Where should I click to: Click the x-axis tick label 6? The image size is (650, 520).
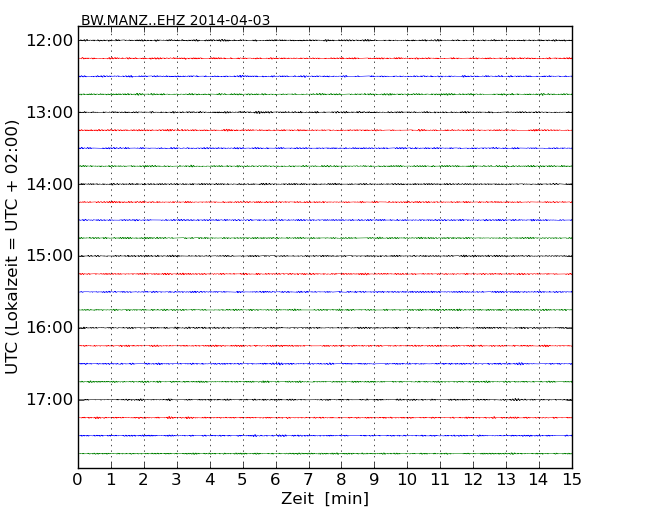point(275,480)
